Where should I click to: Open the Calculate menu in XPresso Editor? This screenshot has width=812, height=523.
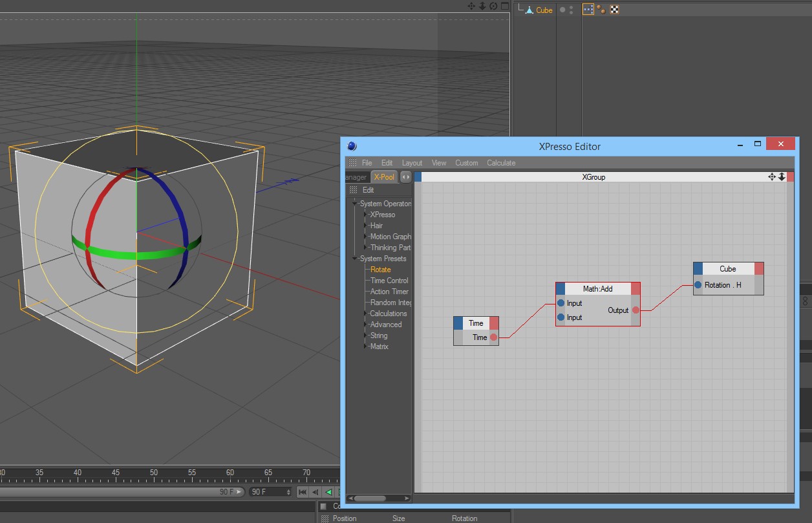500,163
